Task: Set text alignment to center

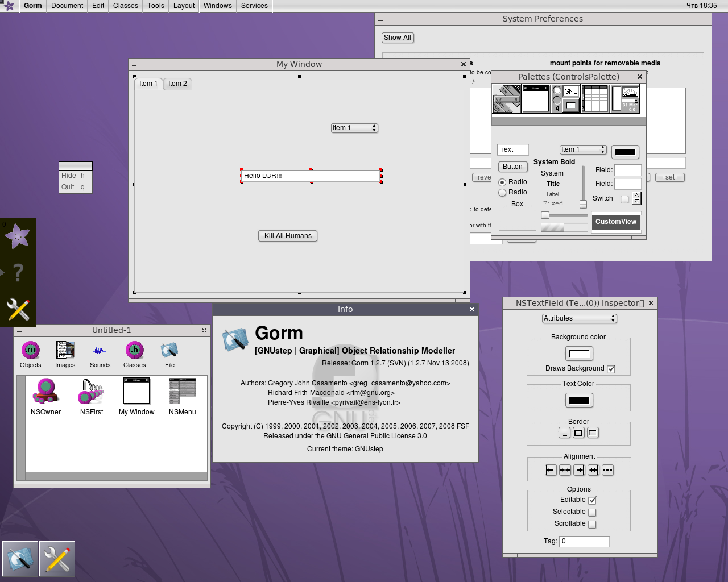Action: point(565,470)
